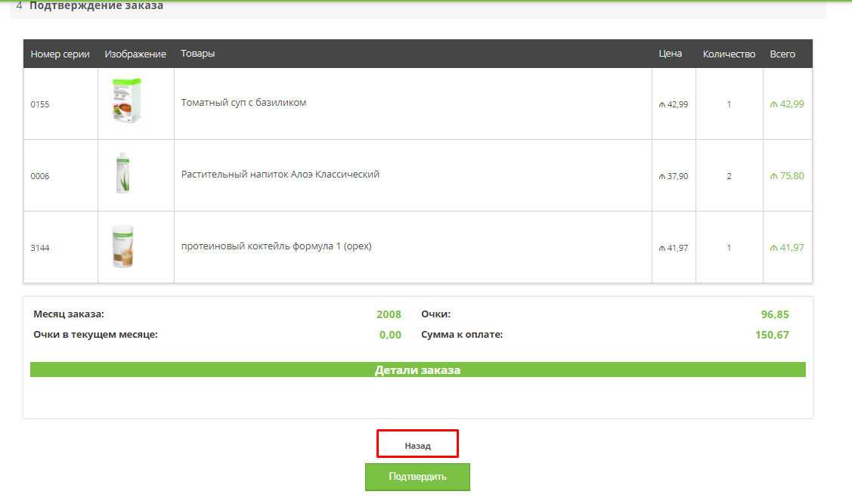Click the Номер серии column header
Screen dimensions: 852x504
pos(60,54)
